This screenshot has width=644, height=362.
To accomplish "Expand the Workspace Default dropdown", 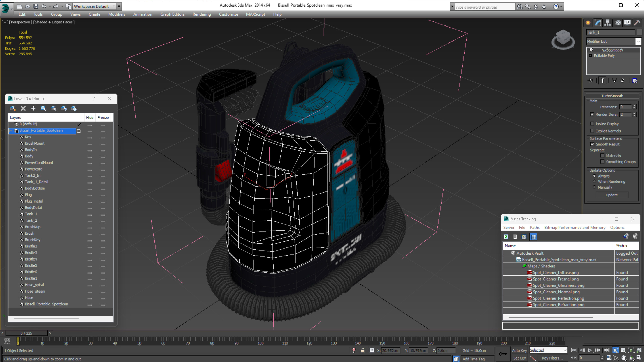I will point(114,6).
